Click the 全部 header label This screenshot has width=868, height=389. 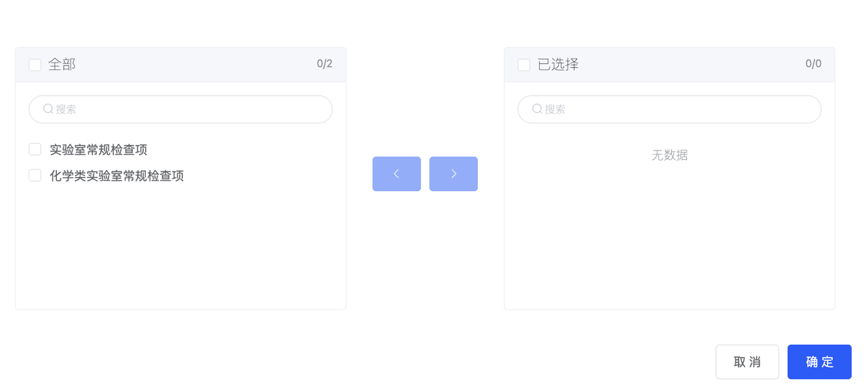(x=62, y=64)
